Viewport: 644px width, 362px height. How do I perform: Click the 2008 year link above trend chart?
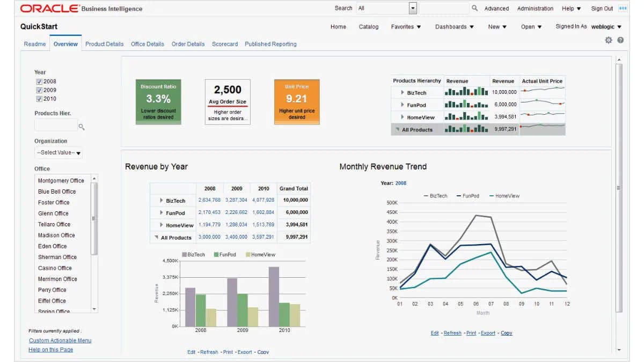tap(401, 183)
